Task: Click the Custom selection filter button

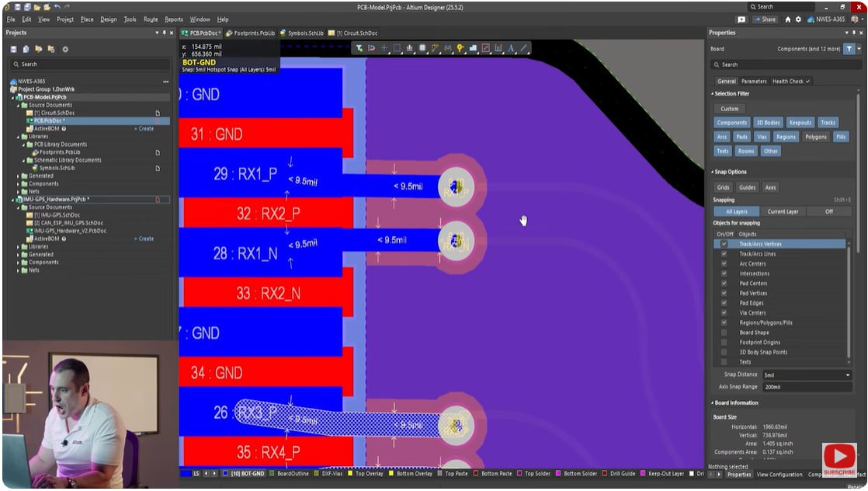Action: click(x=730, y=109)
